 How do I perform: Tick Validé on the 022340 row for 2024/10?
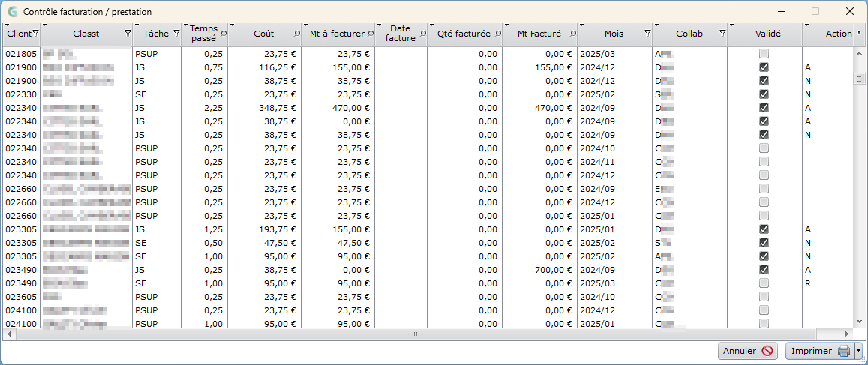point(764,148)
